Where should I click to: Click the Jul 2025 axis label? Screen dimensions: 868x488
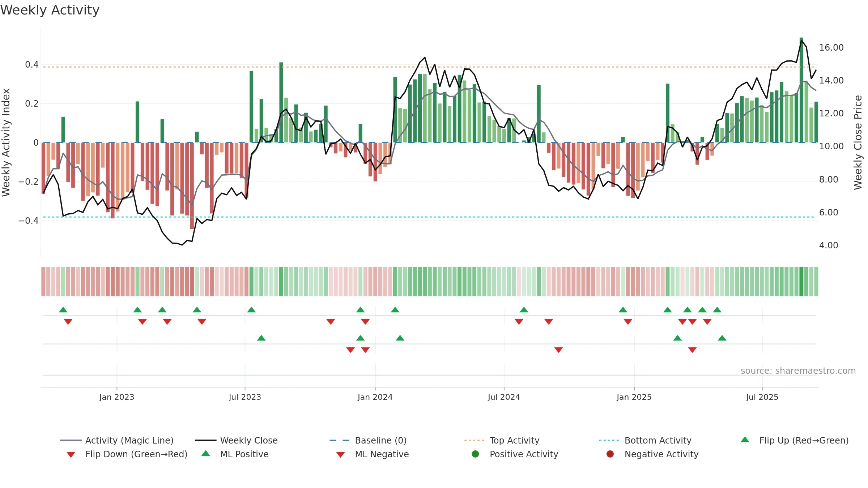point(762,397)
